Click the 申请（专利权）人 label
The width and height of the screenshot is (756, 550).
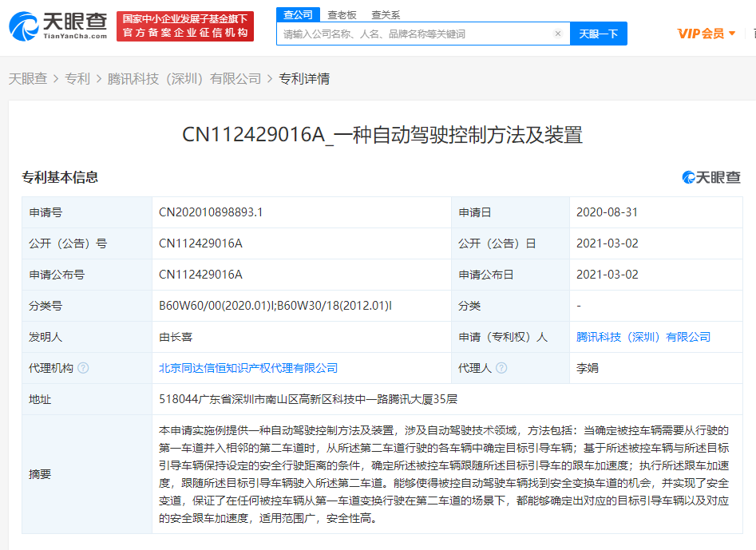(x=503, y=337)
